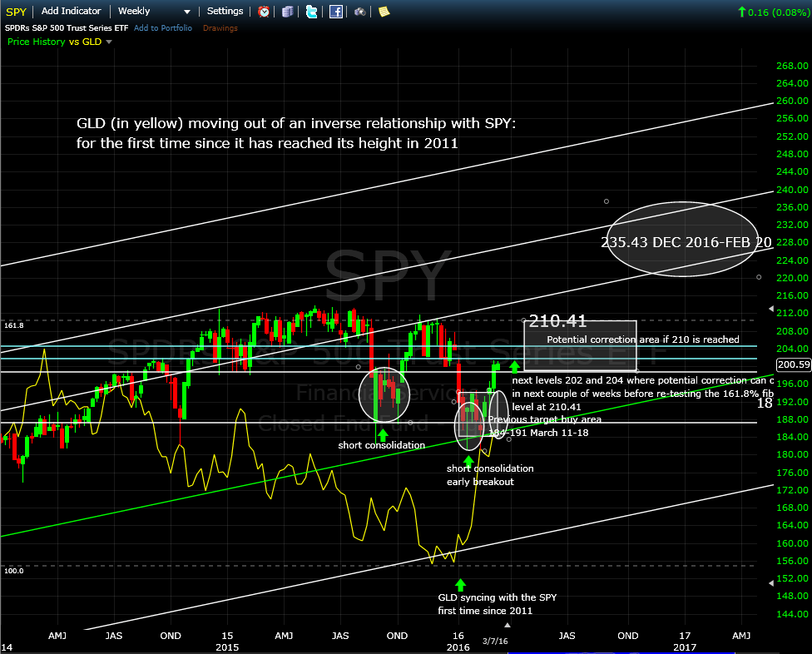Share the chart via Facebook icon
Image resolution: width=812 pixels, height=654 pixels.
click(335, 12)
